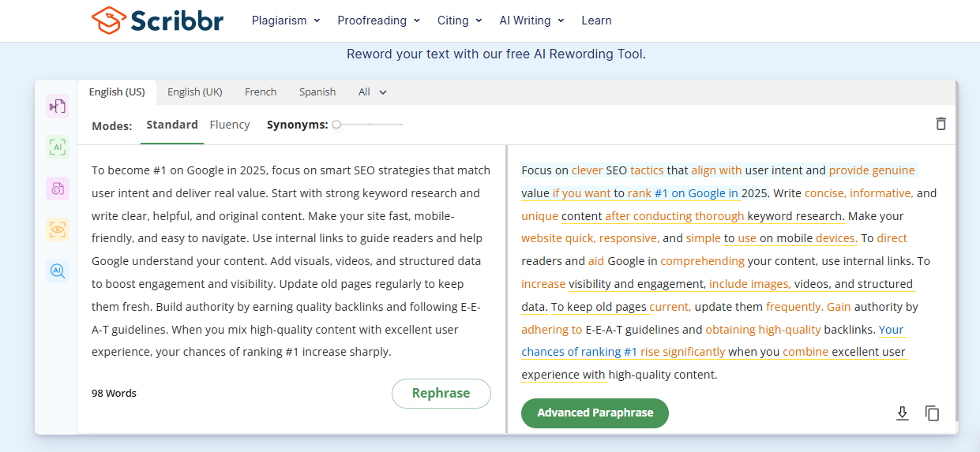980x452 pixels.
Task: Switch to French language tab
Action: click(261, 92)
